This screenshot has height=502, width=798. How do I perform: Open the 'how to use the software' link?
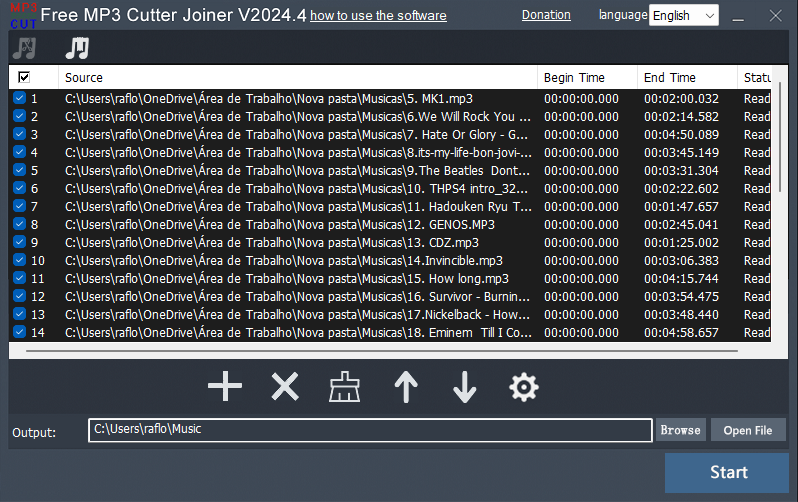(378, 16)
